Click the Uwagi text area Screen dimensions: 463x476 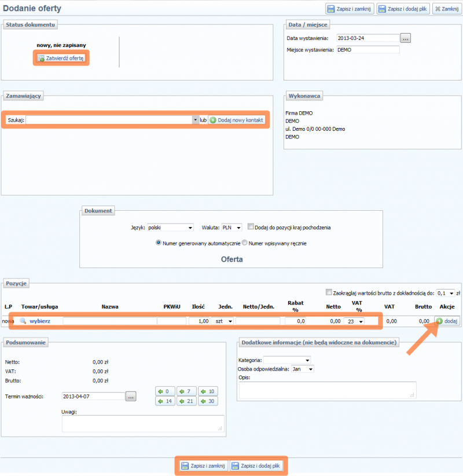click(143, 423)
